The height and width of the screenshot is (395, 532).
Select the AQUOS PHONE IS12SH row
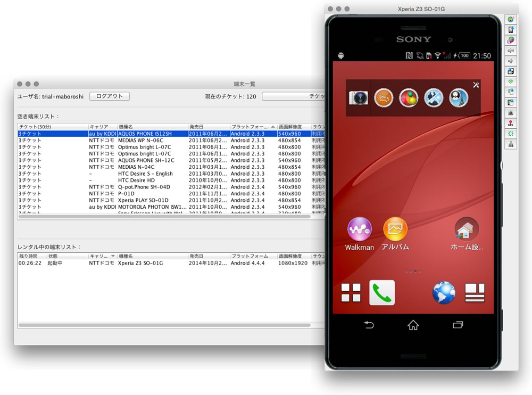point(171,134)
